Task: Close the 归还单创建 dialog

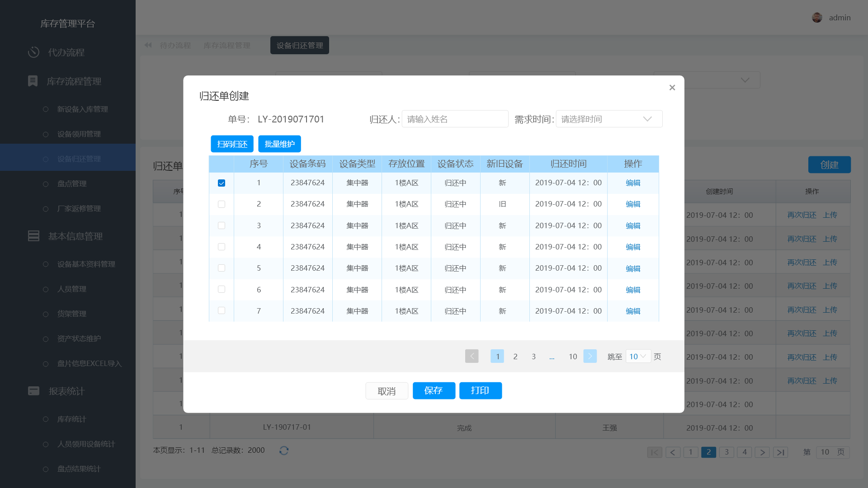Action: 672,88
